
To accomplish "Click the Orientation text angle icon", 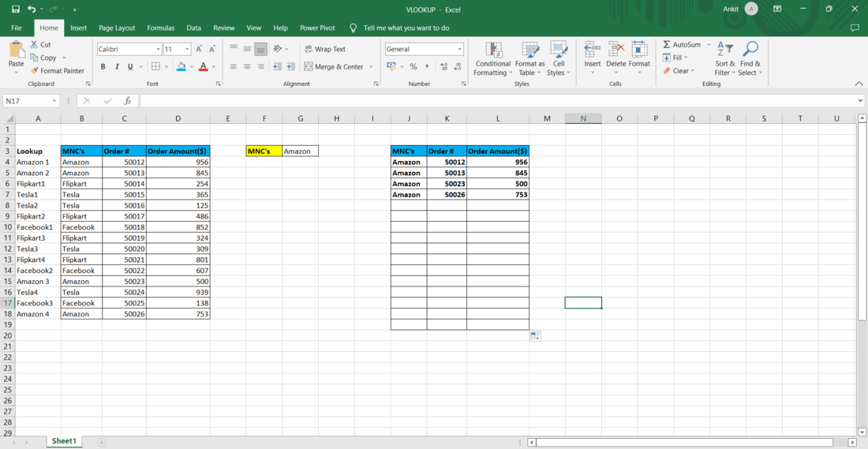I will (x=278, y=49).
